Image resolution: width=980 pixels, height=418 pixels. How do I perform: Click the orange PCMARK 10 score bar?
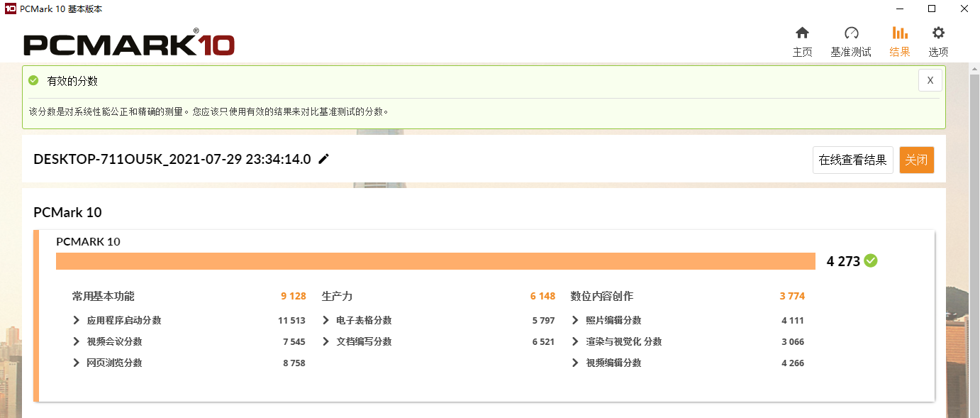(x=435, y=261)
